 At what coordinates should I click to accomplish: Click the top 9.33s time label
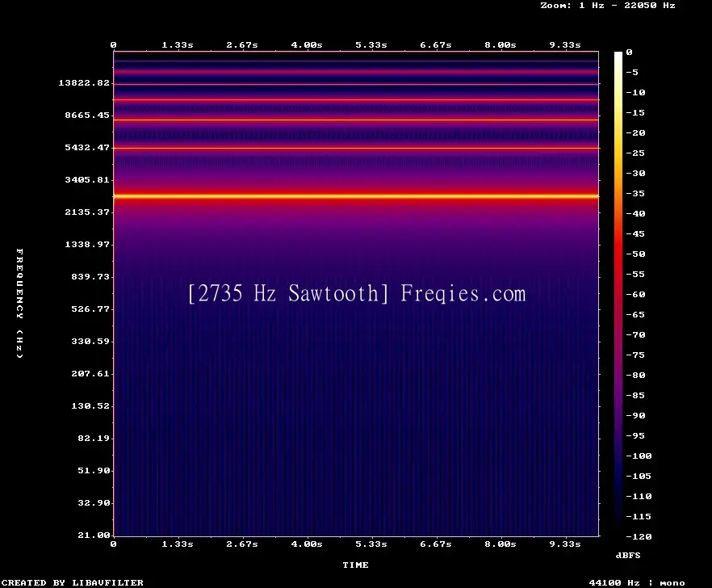pyautogui.click(x=565, y=45)
